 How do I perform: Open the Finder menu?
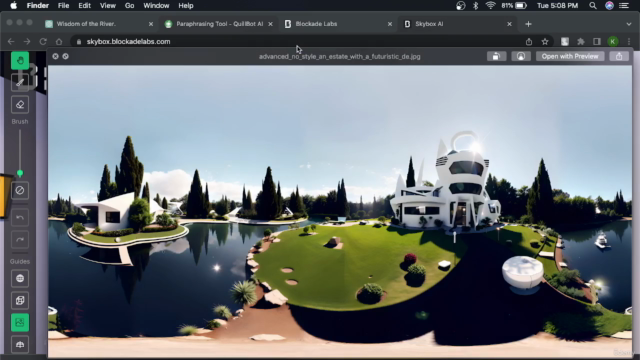click(x=38, y=6)
